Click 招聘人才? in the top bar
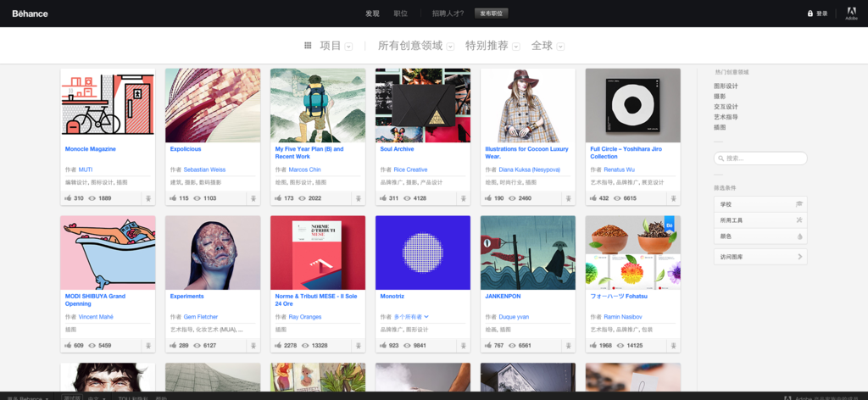 tap(448, 14)
